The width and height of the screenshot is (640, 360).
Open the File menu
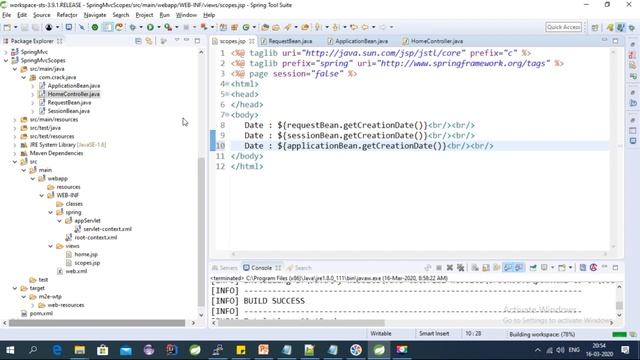[7, 15]
